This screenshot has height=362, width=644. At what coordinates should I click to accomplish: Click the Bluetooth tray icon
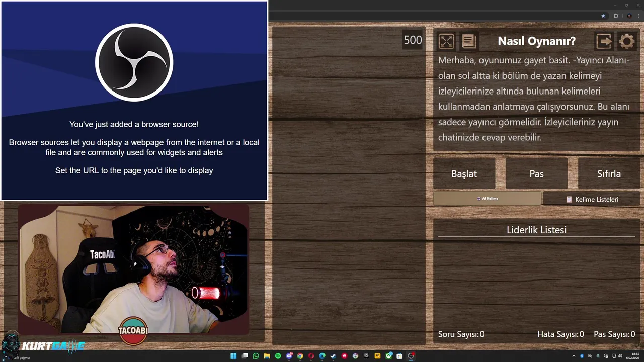[x=582, y=356]
